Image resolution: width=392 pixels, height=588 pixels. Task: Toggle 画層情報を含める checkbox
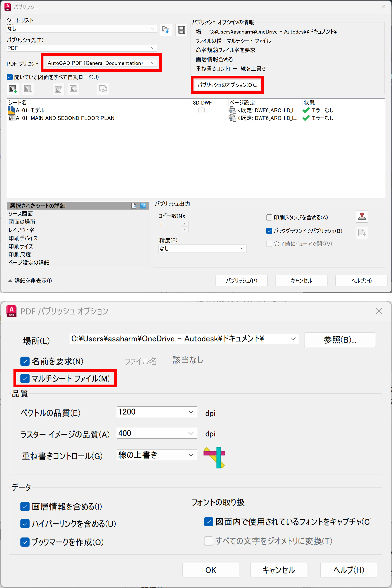[25, 507]
